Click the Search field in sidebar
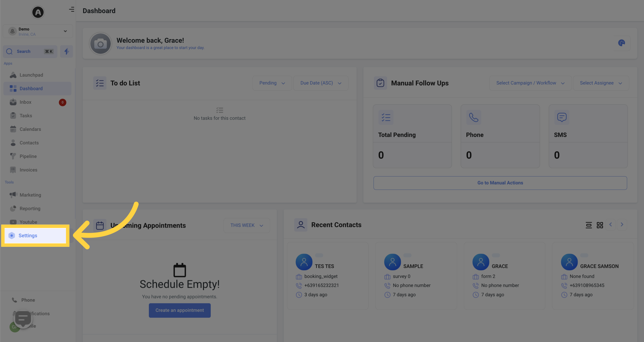Screen dimensions: 644x342 pos(30,51)
